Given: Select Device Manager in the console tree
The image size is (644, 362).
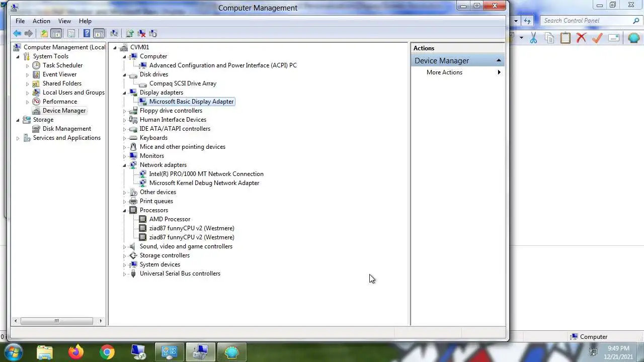Looking at the screenshot, I should [64, 111].
